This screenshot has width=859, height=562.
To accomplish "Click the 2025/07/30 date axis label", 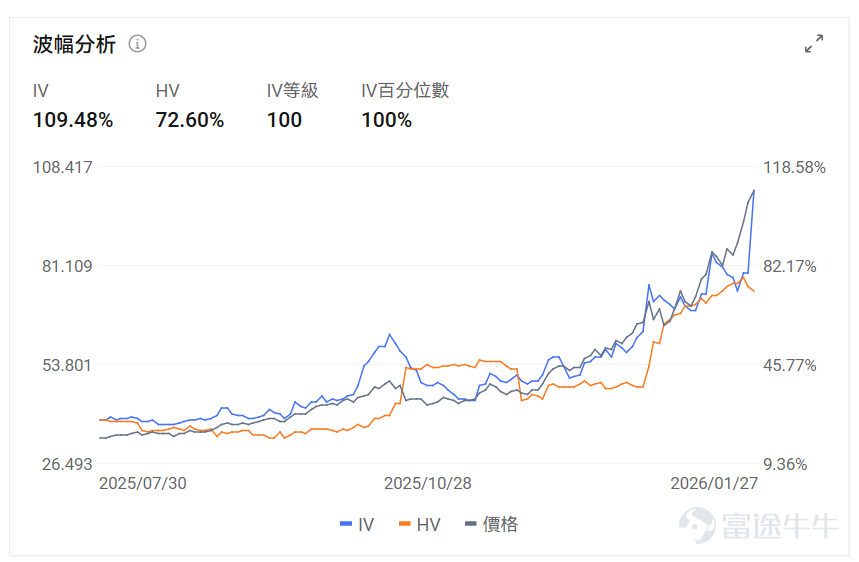I will point(143,483).
